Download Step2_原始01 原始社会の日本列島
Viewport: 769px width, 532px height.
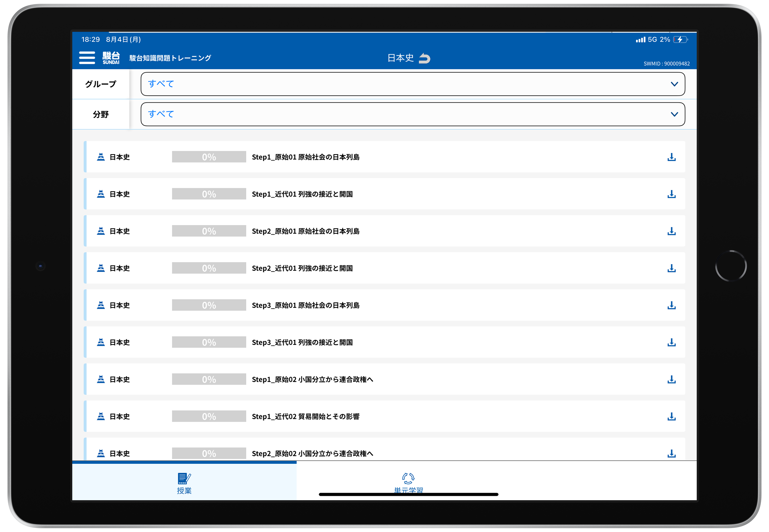(671, 231)
